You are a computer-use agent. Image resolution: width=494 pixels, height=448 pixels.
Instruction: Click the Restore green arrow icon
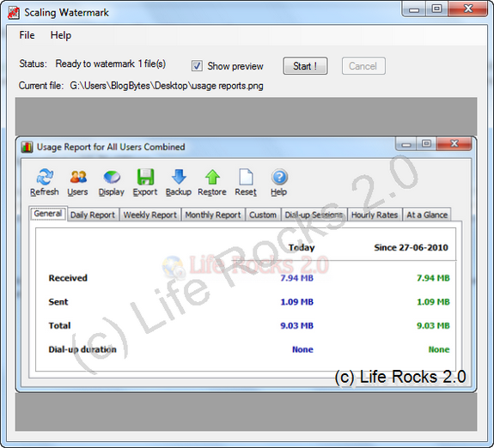pyautogui.click(x=213, y=177)
